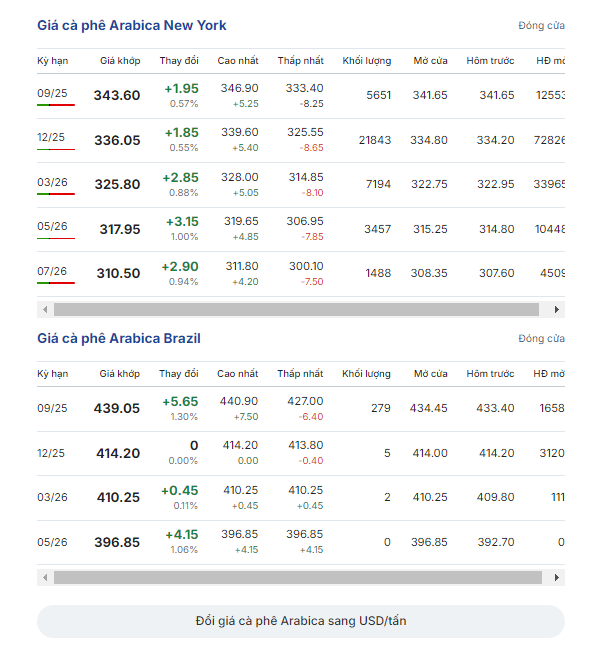Click 'Khối lượng' header in Brazil table

pyautogui.click(x=366, y=374)
